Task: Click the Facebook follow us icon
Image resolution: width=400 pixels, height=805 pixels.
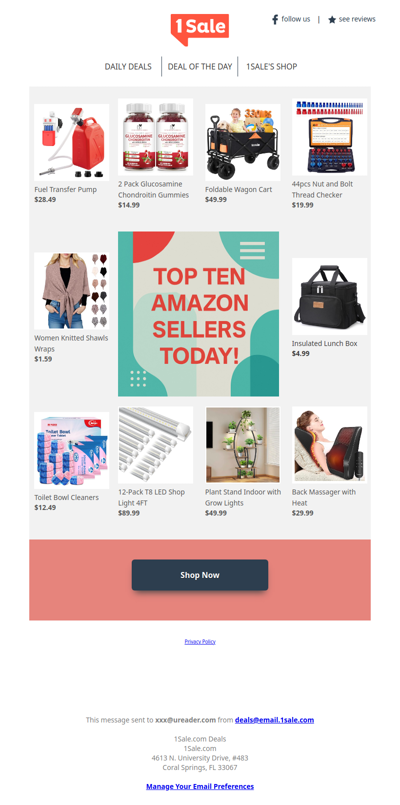Action: pyautogui.click(x=275, y=20)
